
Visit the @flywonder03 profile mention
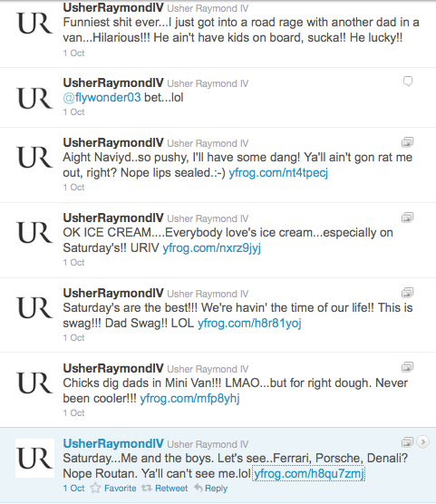tap(102, 97)
